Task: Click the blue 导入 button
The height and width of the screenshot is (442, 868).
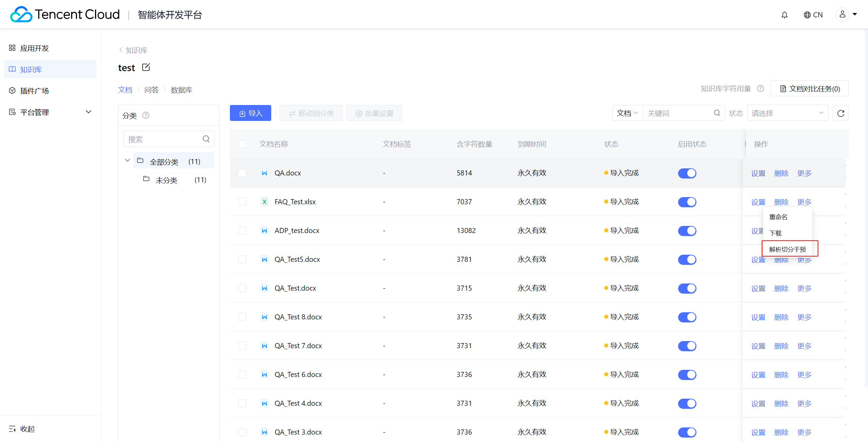Action: [250, 113]
